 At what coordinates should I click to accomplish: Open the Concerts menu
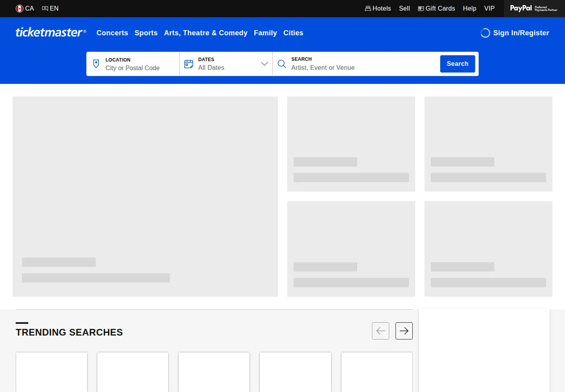point(112,33)
